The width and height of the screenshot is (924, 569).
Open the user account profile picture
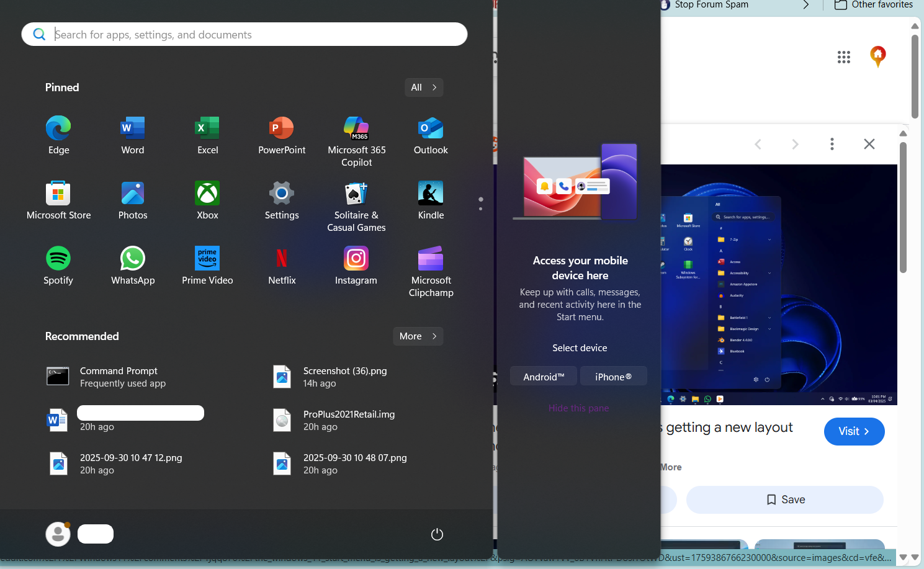point(58,534)
